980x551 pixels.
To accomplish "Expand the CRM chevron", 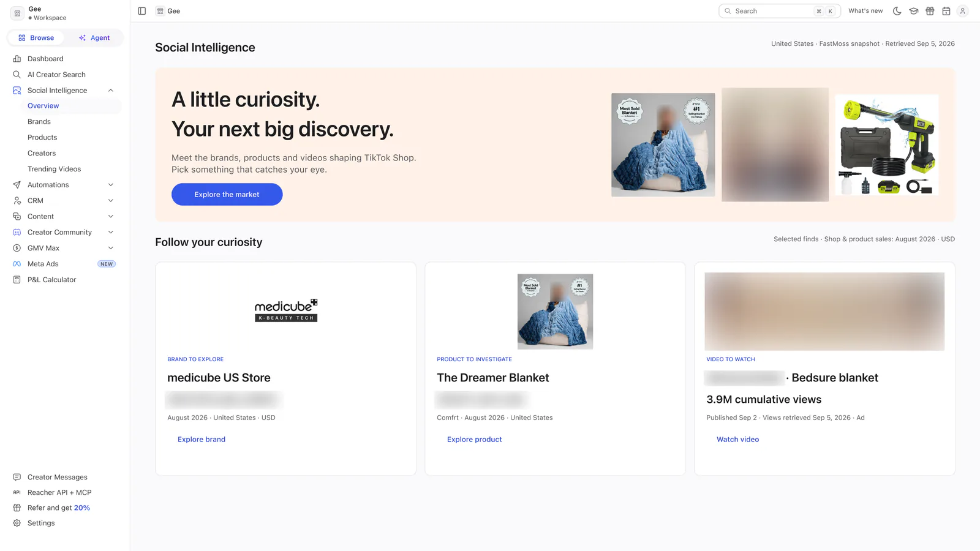I will [111, 201].
